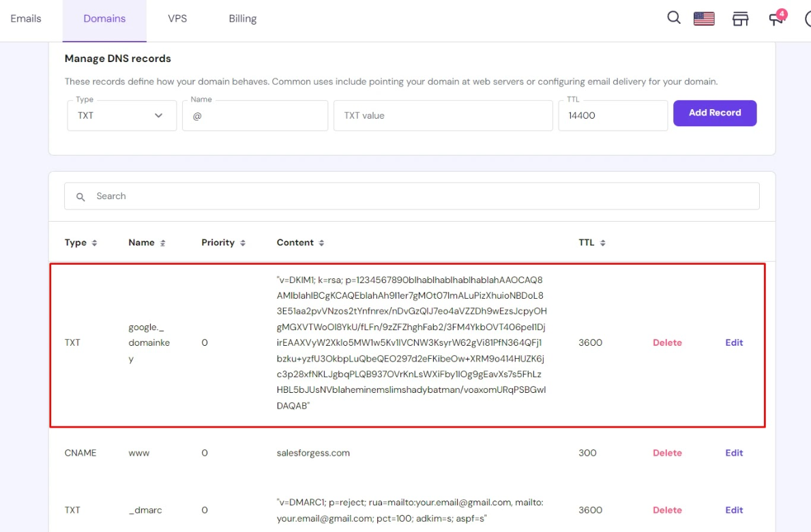Sort records by the TTL column
The image size is (811, 532).
click(591, 242)
